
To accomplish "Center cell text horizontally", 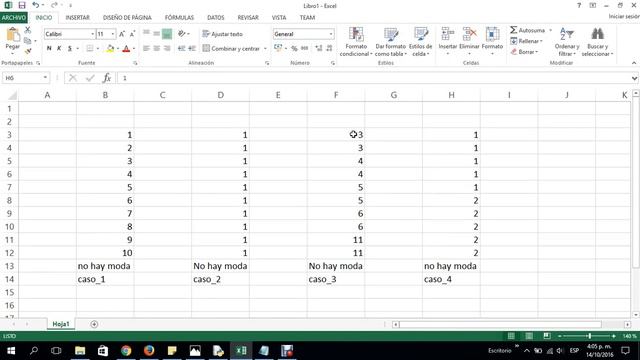I will [156, 49].
